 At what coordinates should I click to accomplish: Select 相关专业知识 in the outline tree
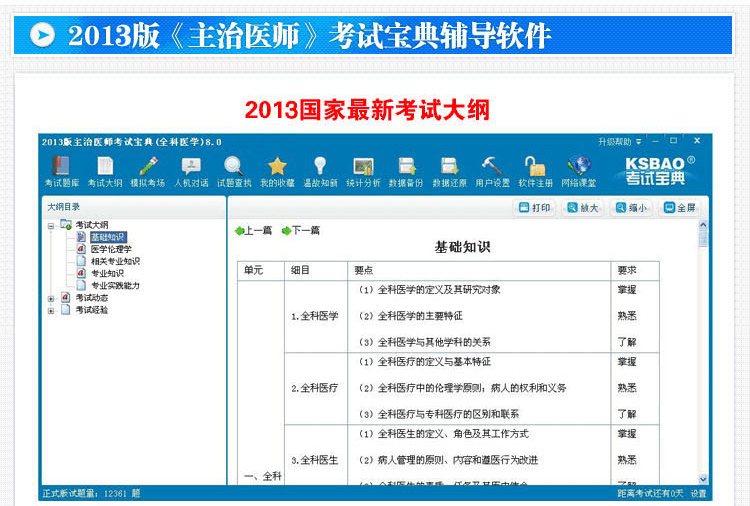(x=115, y=261)
